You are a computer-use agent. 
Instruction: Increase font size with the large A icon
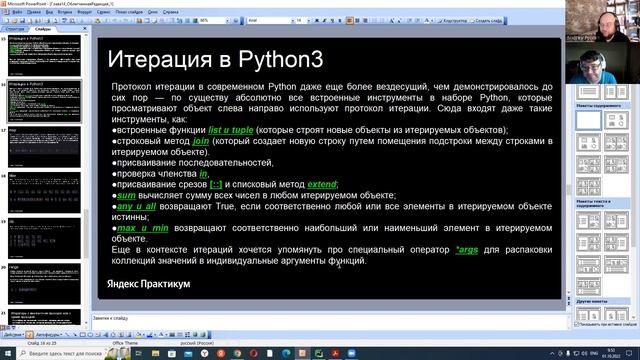[x=391, y=20]
